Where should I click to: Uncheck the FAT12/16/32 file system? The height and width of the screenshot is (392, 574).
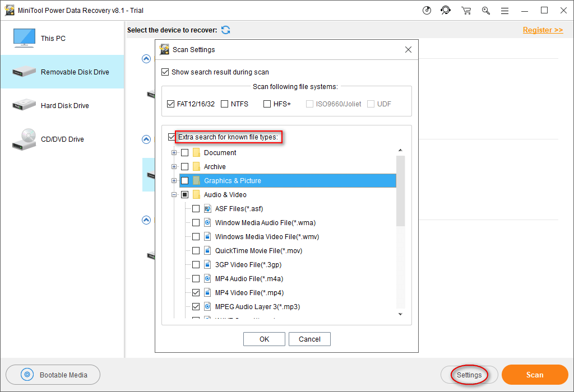[170, 104]
